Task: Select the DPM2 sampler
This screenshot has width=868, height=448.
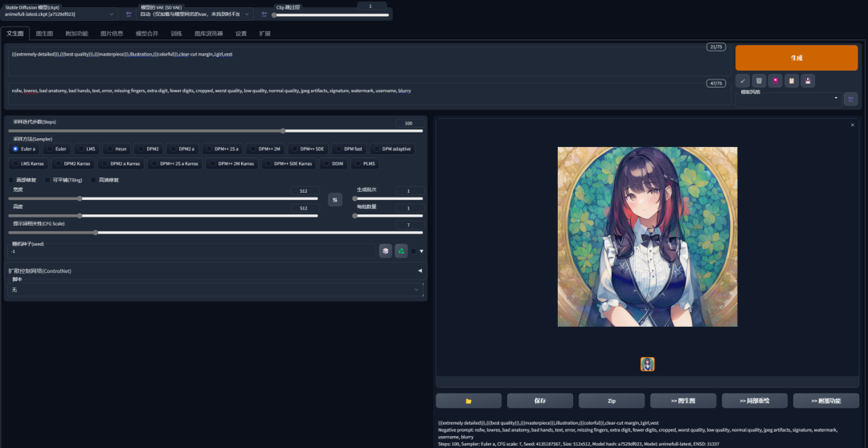Action: click(x=149, y=149)
